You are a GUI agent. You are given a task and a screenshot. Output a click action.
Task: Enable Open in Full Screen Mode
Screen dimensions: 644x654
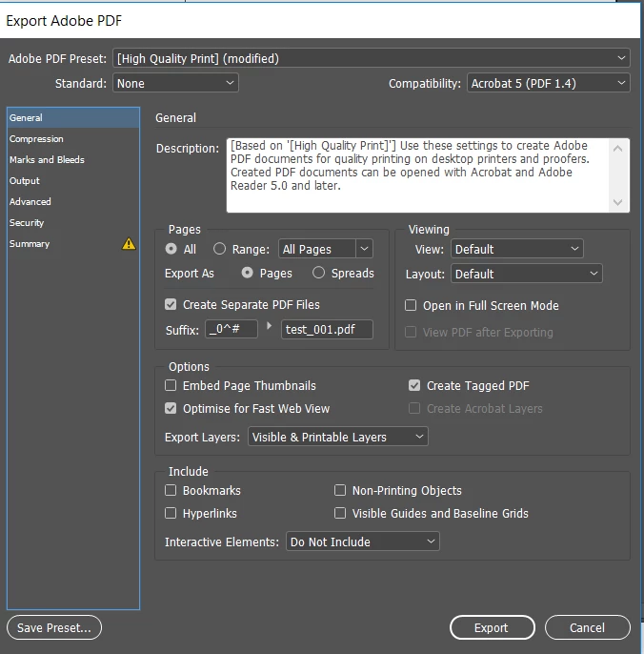click(411, 305)
